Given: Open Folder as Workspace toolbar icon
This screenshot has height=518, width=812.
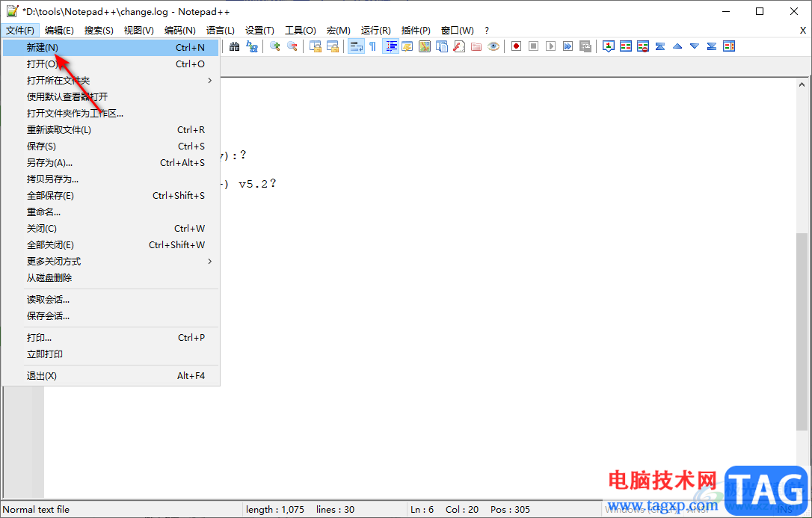Looking at the screenshot, I should (x=476, y=46).
